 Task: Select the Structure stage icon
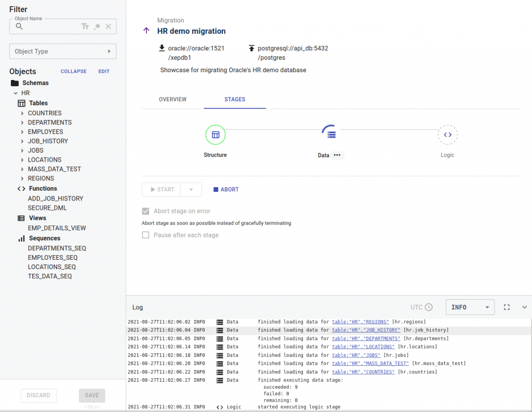pyautogui.click(x=216, y=135)
